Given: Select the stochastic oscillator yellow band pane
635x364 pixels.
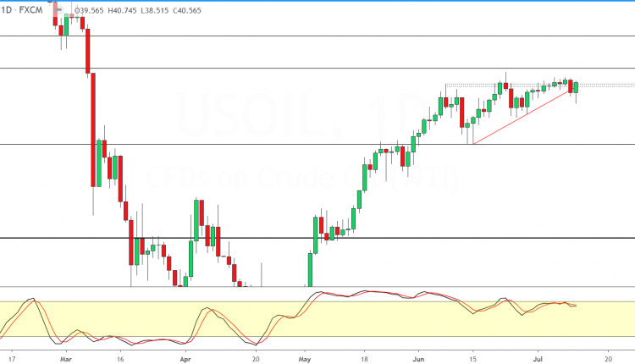Looking at the screenshot, I should (x=317, y=318).
